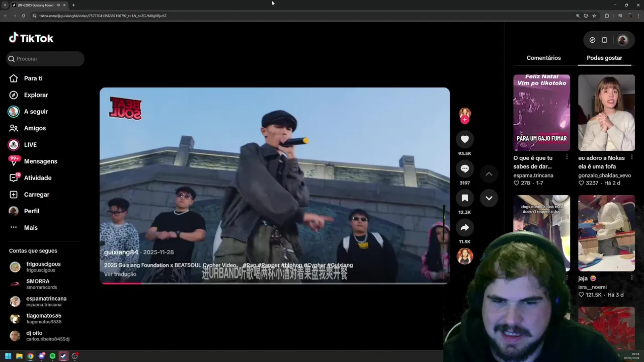
Task: Switch to the Podes gostar tab
Action: point(604,58)
